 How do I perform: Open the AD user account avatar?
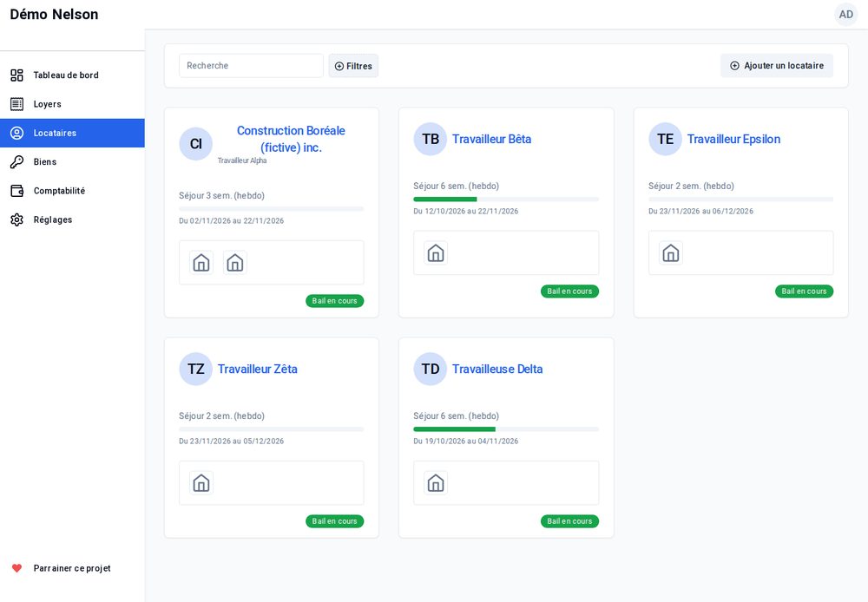845,15
